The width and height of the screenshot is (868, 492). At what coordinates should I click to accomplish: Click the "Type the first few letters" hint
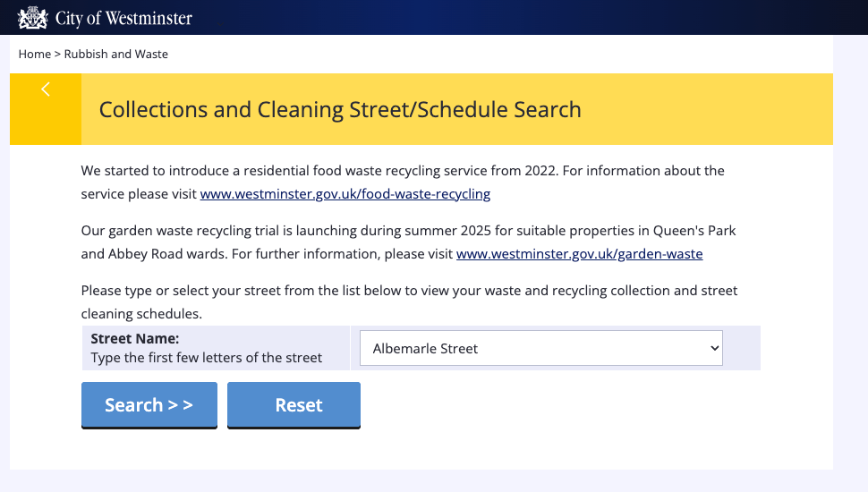[207, 358]
